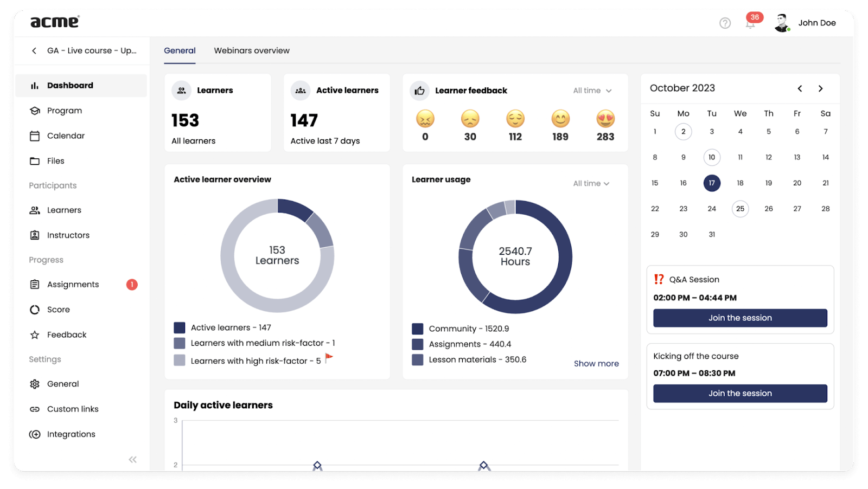
Task: Open the Custom links settings
Action: [x=72, y=409]
